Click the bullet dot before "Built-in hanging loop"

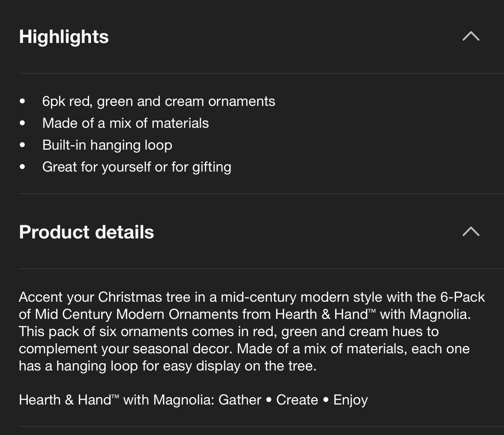[22, 145]
